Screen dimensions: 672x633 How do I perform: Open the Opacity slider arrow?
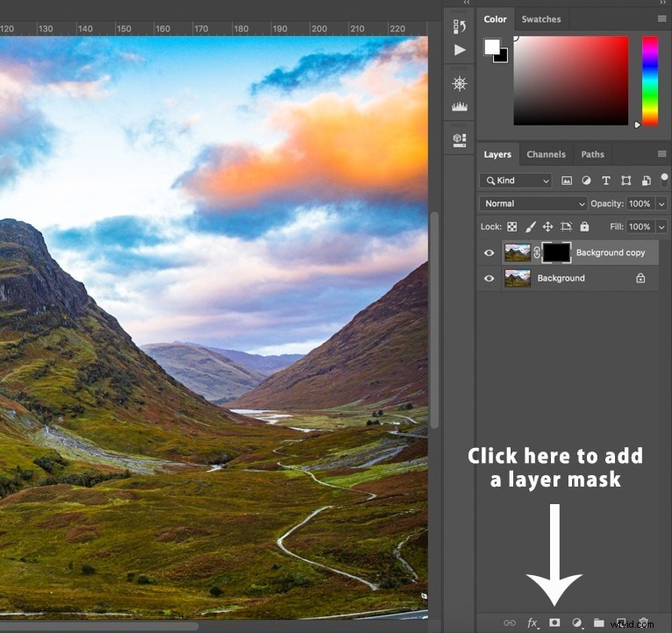coord(661,204)
